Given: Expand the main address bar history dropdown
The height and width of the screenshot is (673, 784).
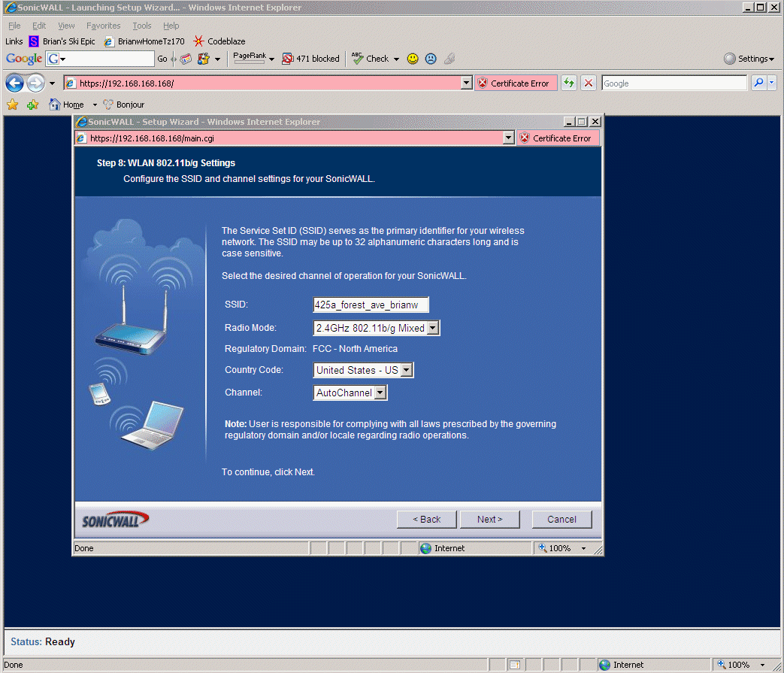Looking at the screenshot, I should [466, 83].
